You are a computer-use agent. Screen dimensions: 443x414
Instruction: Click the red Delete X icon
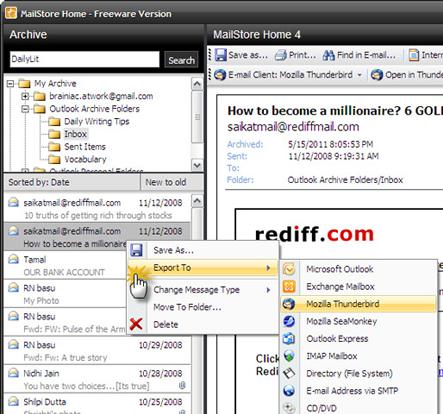pyautogui.click(x=136, y=324)
